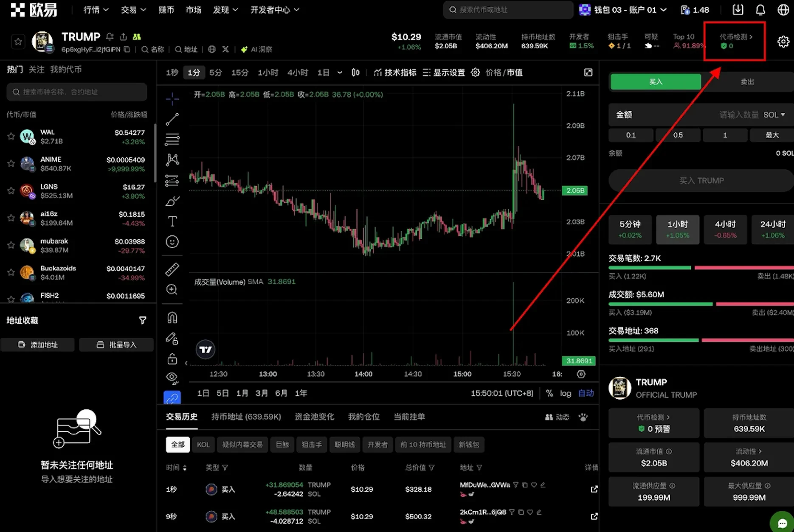Click the 批量导入 button

pyautogui.click(x=116, y=344)
